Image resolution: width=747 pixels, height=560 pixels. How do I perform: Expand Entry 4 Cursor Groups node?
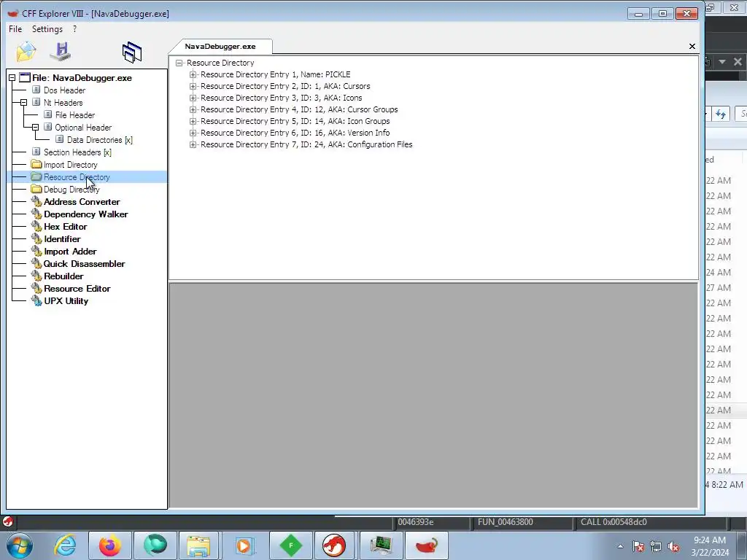(193, 109)
